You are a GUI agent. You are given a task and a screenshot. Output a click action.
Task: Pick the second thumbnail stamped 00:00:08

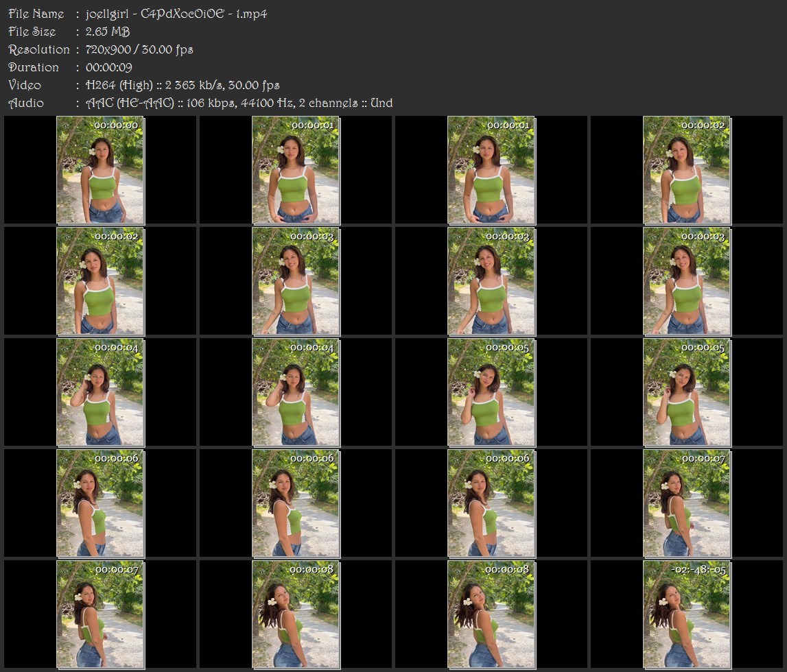pyautogui.click(x=491, y=615)
